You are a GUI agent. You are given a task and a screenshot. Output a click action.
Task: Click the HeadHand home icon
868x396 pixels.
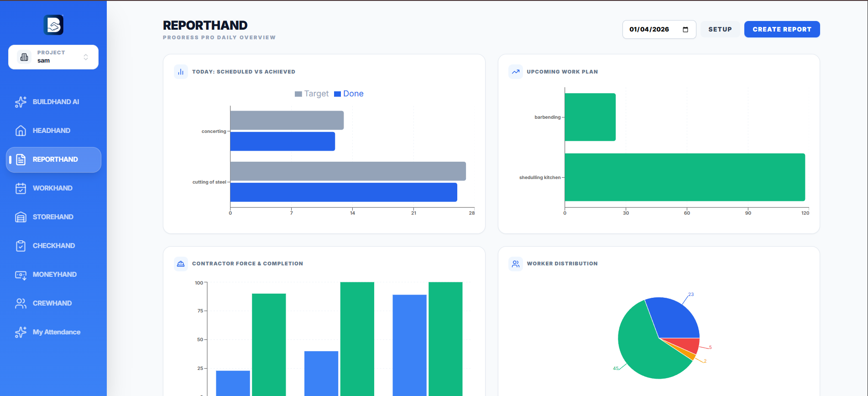[x=21, y=131]
